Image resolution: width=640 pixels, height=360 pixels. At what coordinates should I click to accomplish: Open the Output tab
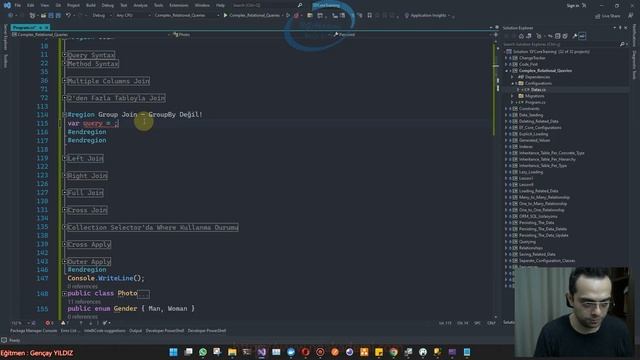pyautogui.click(x=135, y=331)
